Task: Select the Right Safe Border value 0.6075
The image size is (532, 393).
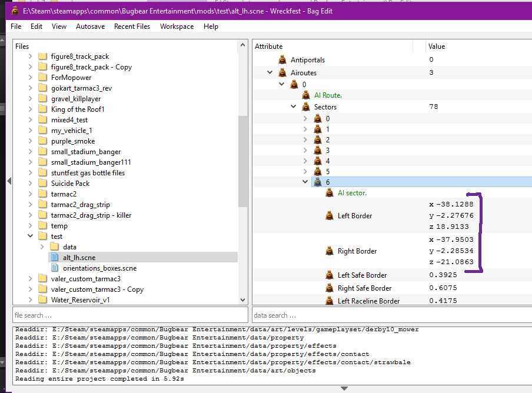Action: (443, 288)
